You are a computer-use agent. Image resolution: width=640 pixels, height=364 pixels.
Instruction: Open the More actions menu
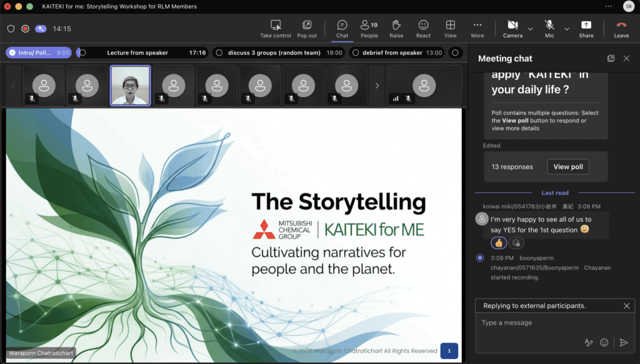pyautogui.click(x=477, y=29)
